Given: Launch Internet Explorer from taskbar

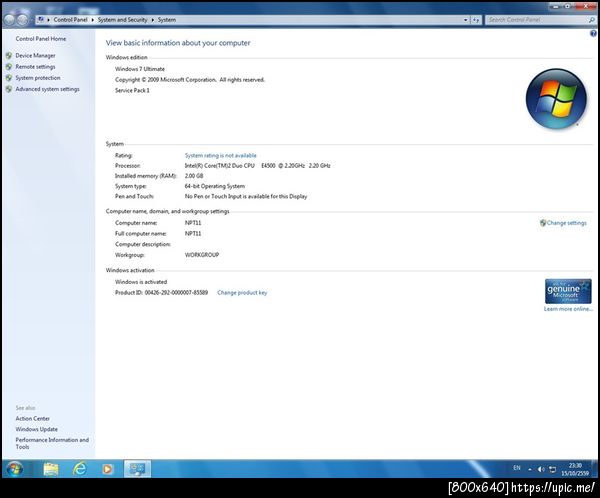Looking at the screenshot, I should click(79, 469).
